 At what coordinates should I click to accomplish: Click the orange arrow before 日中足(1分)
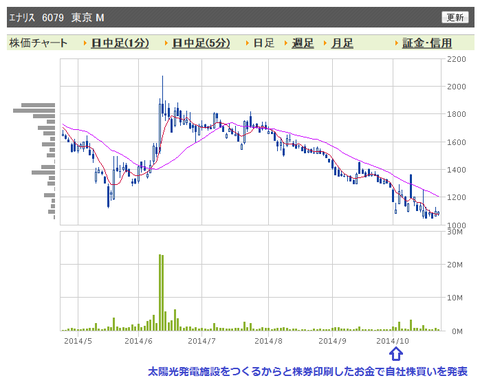tap(85, 43)
